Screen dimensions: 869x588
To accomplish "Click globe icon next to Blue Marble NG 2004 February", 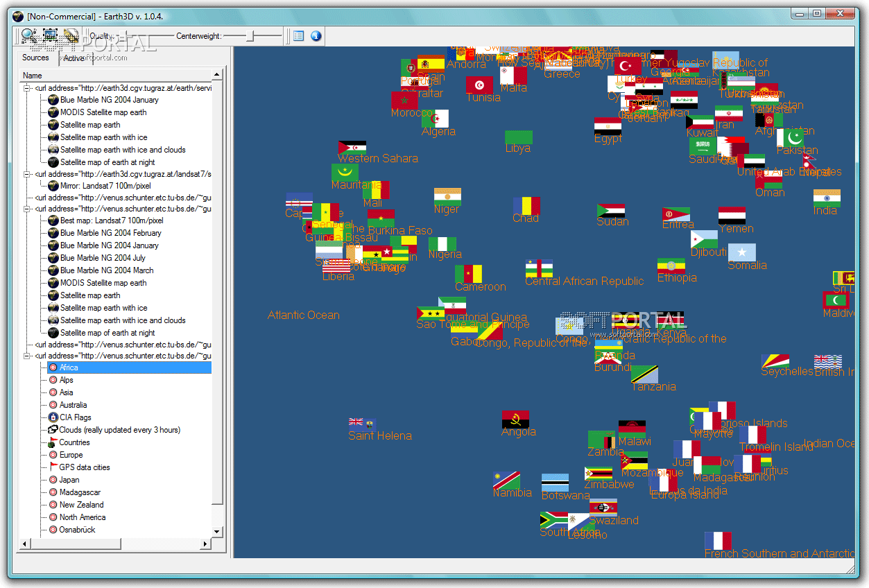I will point(53,233).
